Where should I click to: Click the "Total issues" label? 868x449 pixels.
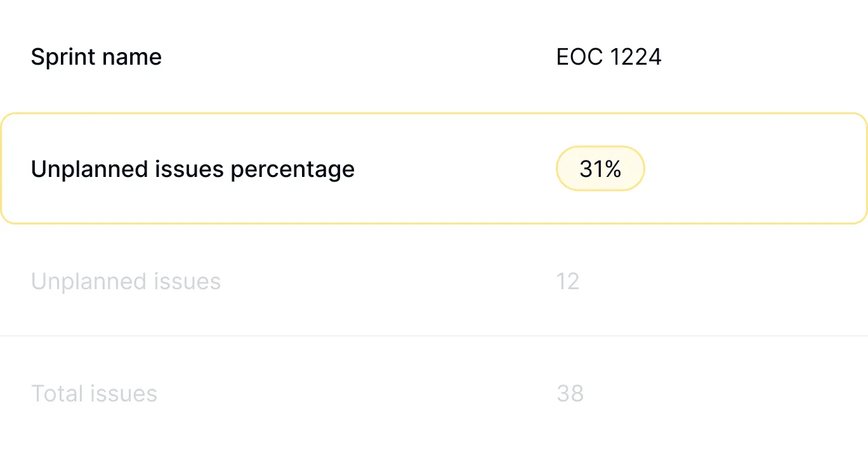(x=94, y=394)
